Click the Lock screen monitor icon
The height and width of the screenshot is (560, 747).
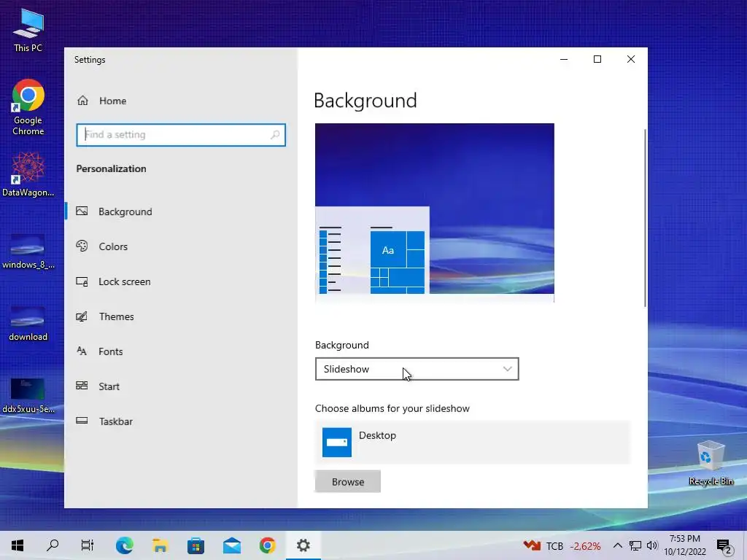point(82,281)
